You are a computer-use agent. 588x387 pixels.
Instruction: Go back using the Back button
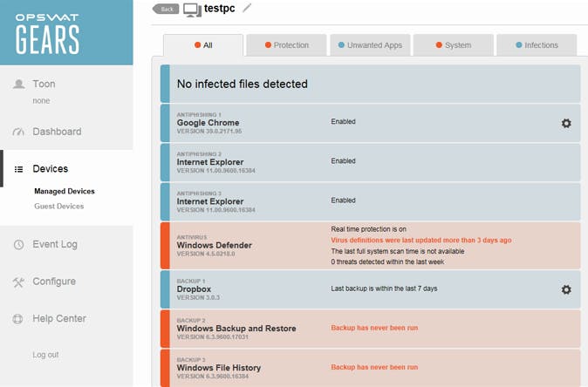pyautogui.click(x=166, y=9)
